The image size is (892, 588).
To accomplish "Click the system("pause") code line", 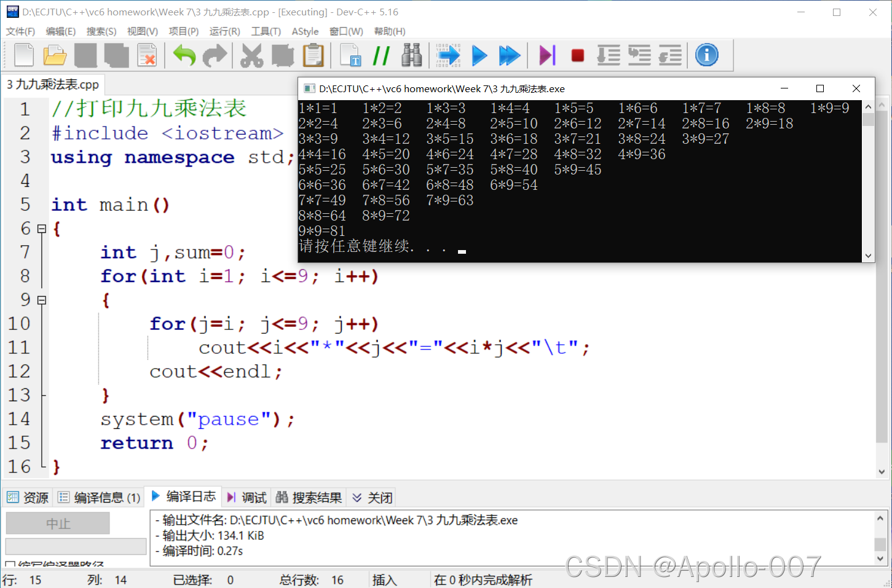I will coord(198,419).
